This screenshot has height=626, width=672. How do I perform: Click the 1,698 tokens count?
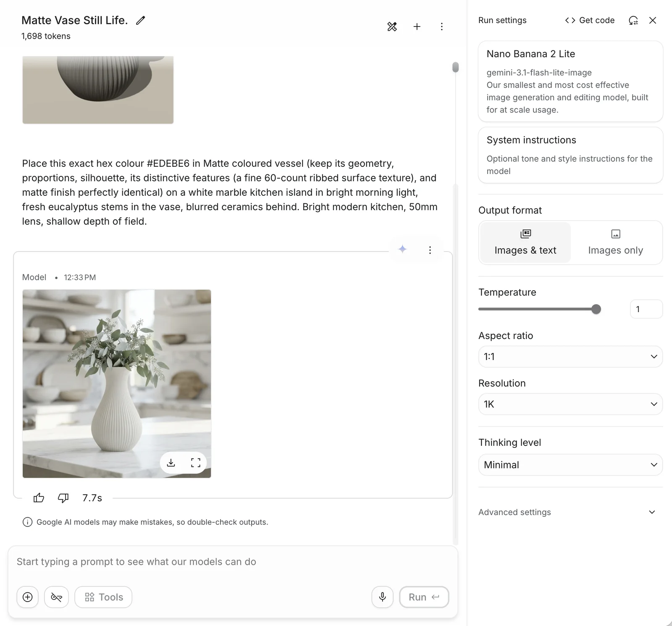click(46, 36)
